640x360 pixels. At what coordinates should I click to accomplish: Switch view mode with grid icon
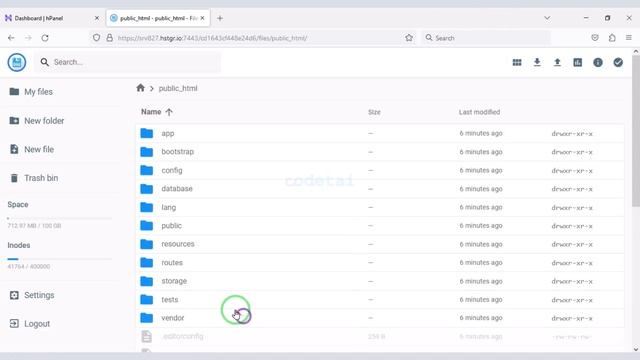tap(517, 62)
